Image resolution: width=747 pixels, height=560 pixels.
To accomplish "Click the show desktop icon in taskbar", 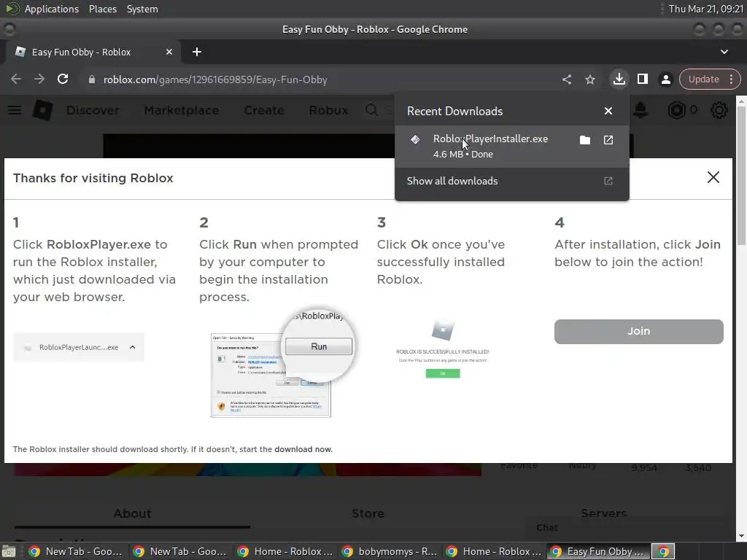I will click(9, 551).
